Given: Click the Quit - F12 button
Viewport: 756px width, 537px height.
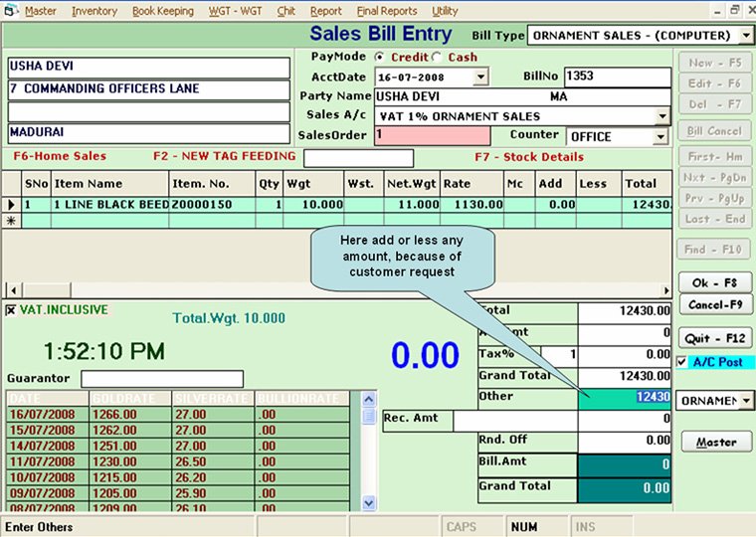Looking at the screenshot, I should (x=714, y=339).
